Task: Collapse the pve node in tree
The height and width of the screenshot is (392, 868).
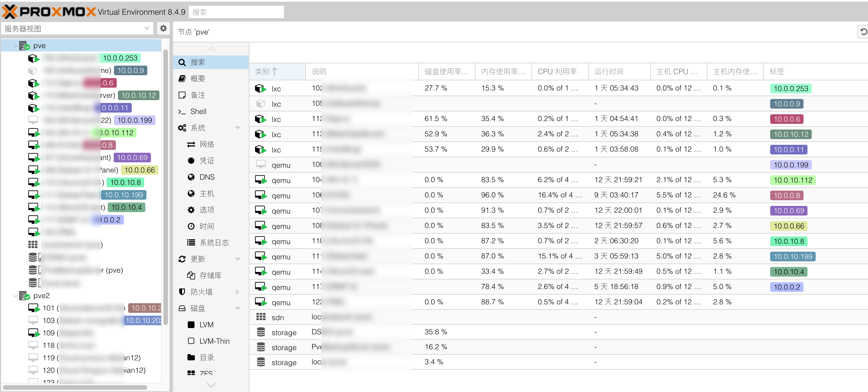Action: coord(15,46)
